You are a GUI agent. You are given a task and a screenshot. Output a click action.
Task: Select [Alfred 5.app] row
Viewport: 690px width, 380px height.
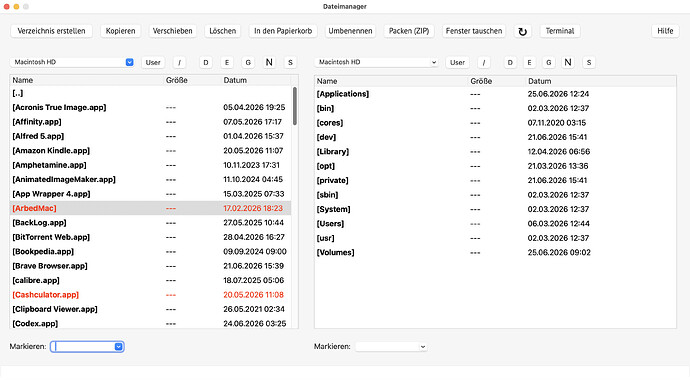pos(150,136)
